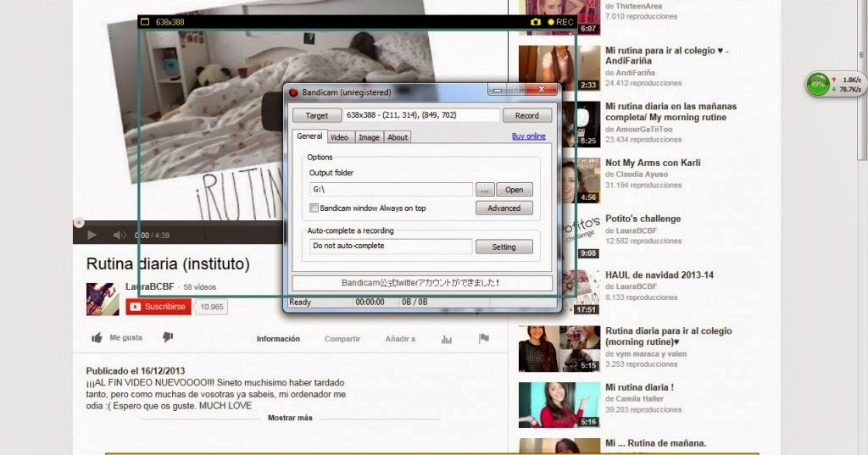Click the thumbs up Me gusta icon
This screenshot has height=455, width=868.
97,338
